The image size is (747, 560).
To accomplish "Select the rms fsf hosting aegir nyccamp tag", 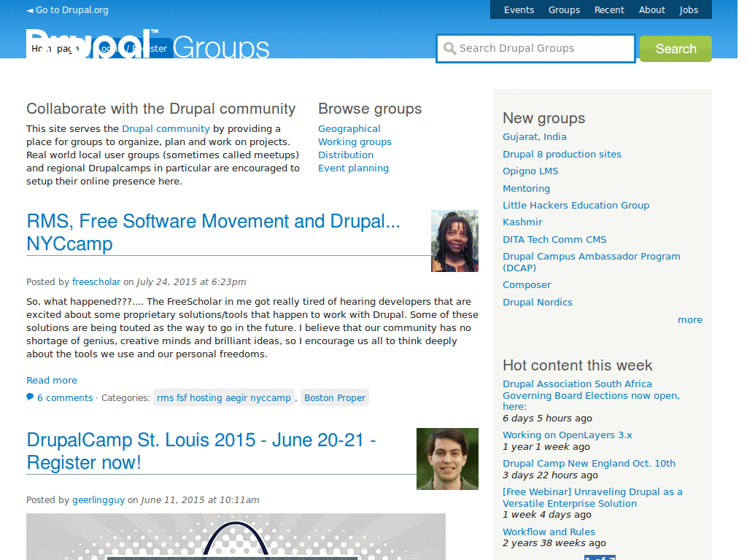I will tap(224, 397).
